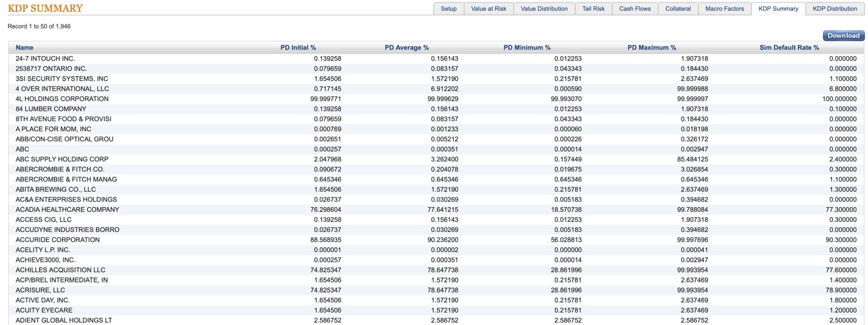Click ABITA BREWING CO., LLC name

click(56, 190)
